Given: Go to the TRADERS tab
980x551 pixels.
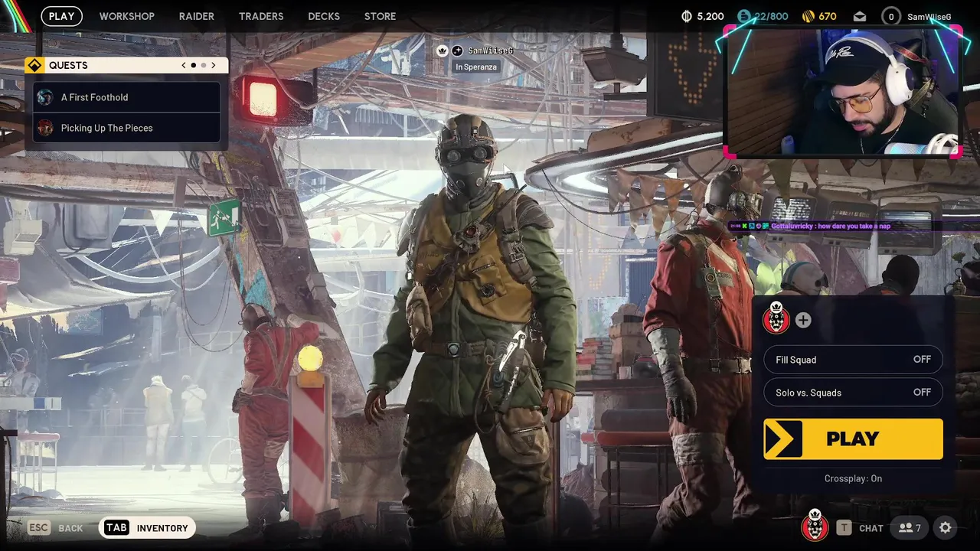Looking at the screenshot, I should pyautogui.click(x=261, y=16).
